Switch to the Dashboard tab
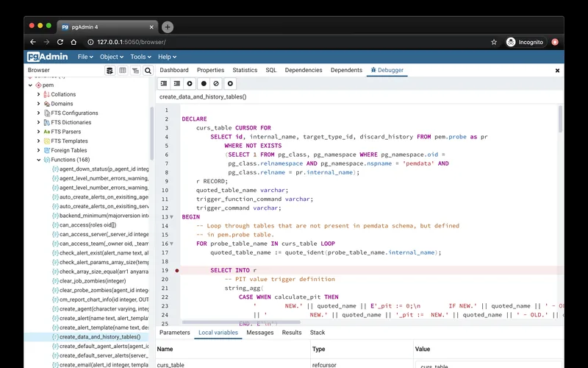 (174, 70)
